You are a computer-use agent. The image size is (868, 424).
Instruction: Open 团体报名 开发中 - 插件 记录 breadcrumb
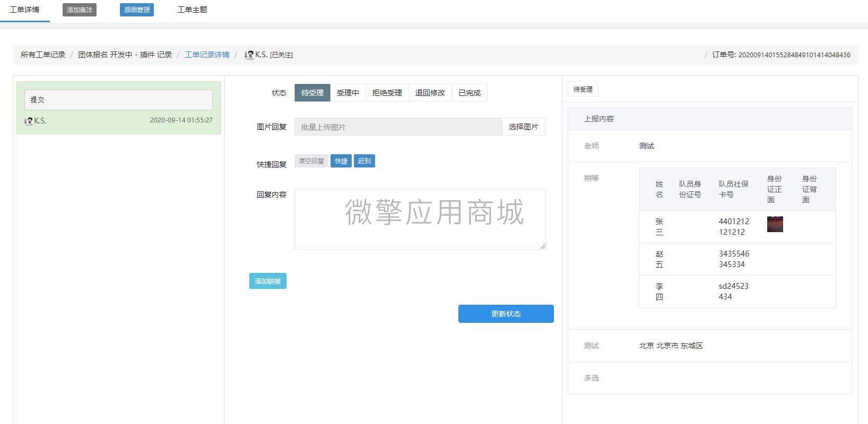click(125, 55)
